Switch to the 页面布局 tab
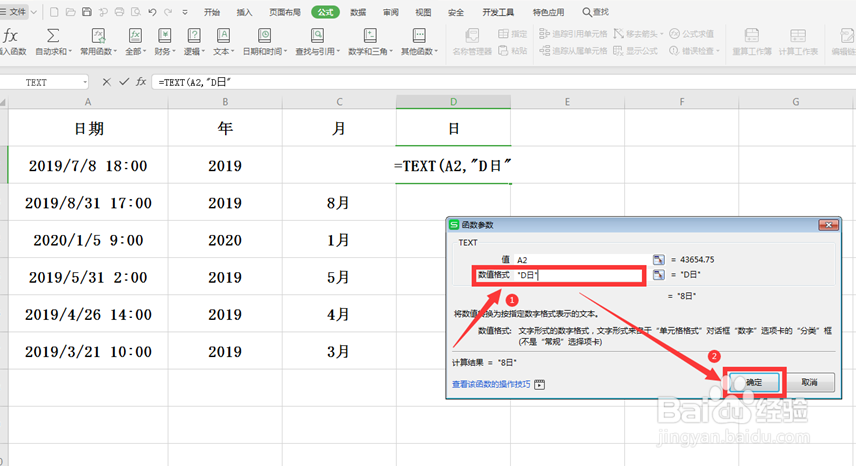This screenshot has width=856, height=466. tap(284, 12)
